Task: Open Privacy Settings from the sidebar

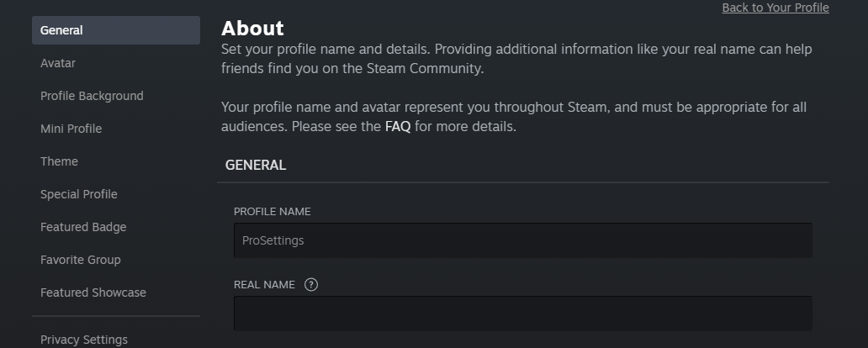Action: click(84, 340)
